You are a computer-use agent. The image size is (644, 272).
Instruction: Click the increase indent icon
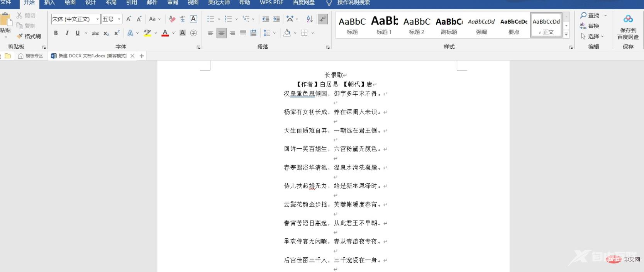coord(276,19)
